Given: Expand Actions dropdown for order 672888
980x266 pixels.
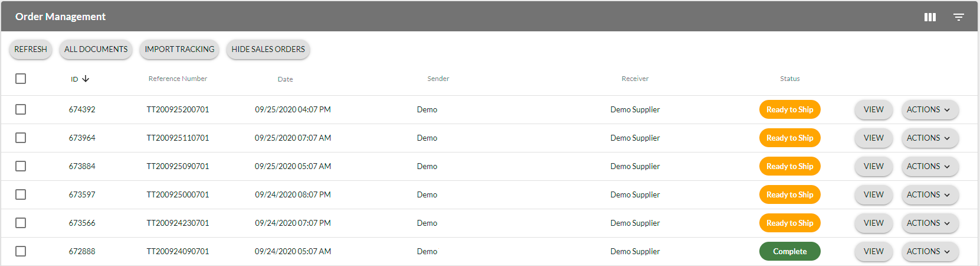Looking at the screenshot, I should coord(929,251).
